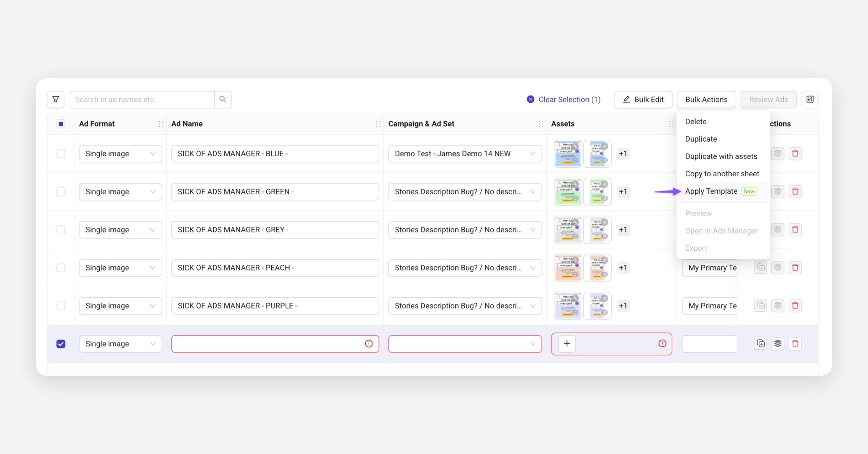Open empty Campaign & Ad Set dropdown

[465, 344]
